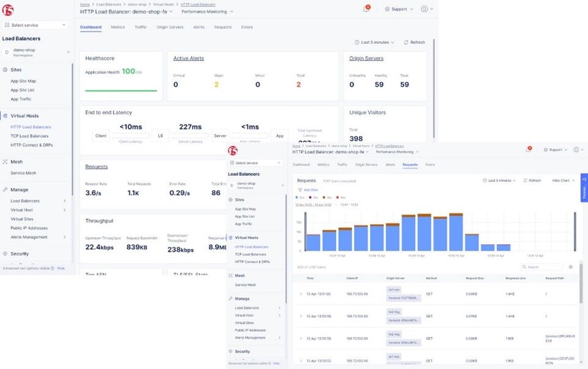Screen dimensions: 588x369
Task: Open the notifications bell in dashboard header
Action: pos(366,9)
